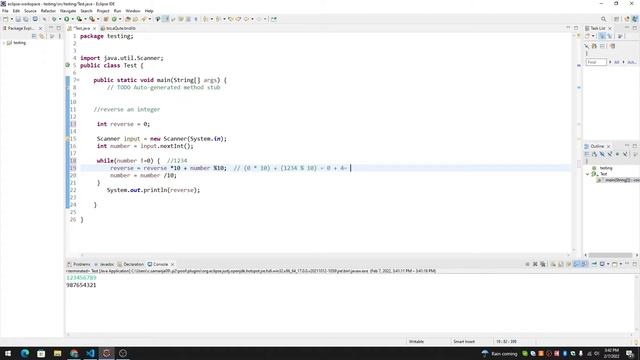This screenshot has height=360, width=640.
Task: Toggle Show Console on Standard Out change
Action: tap(576, 264)
